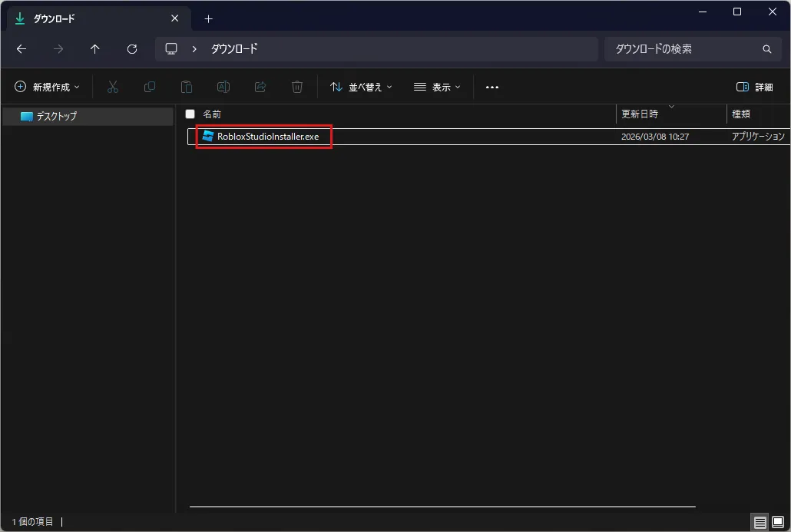791x532 pixels.
Task: Click the share icon in toolbar
Action: 260,87
